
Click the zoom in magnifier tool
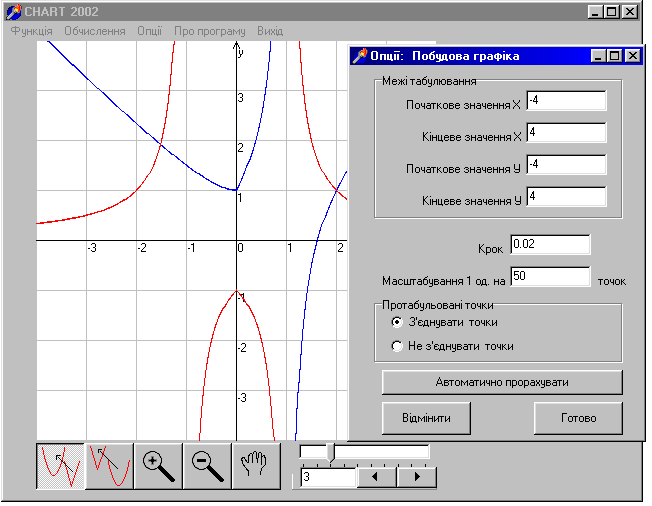158,466
